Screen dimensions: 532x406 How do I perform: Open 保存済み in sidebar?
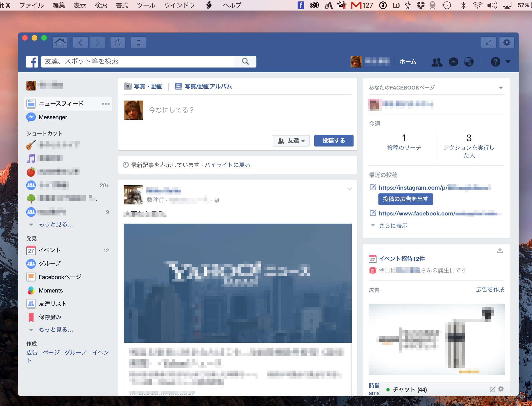click(x=50, y=317)
